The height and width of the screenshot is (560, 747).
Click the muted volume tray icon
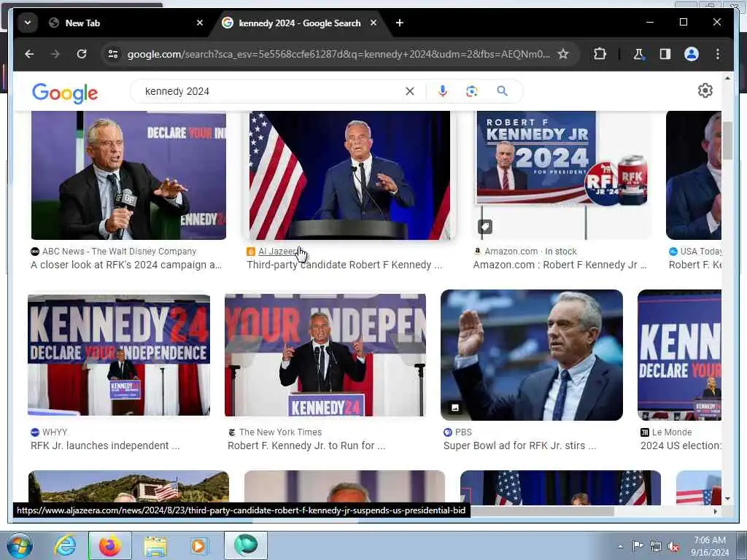[x=673, y=547]
